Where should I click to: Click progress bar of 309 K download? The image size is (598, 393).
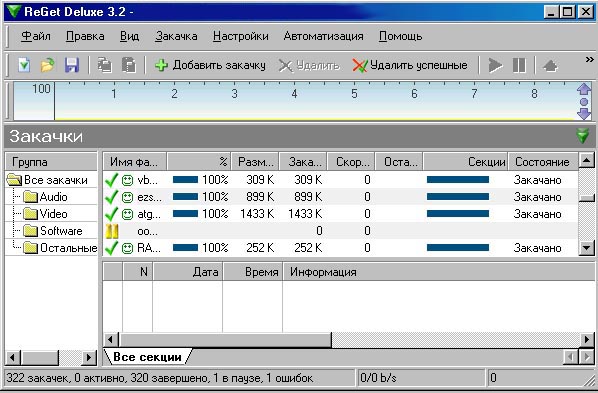point(185,180)
